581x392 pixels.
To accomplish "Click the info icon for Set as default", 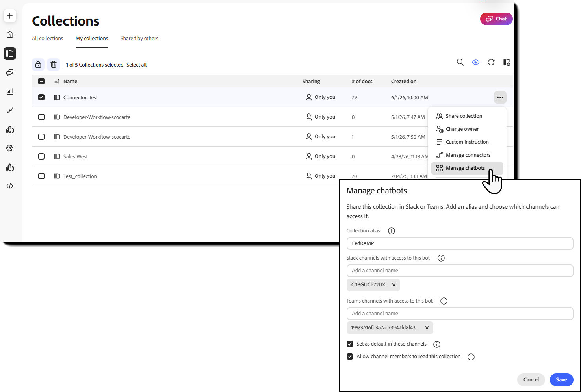I will pyautogui.click(x=437, y=344).
